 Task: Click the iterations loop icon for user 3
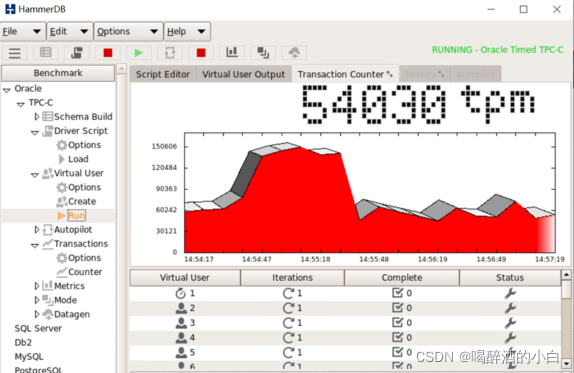[288, 323]
